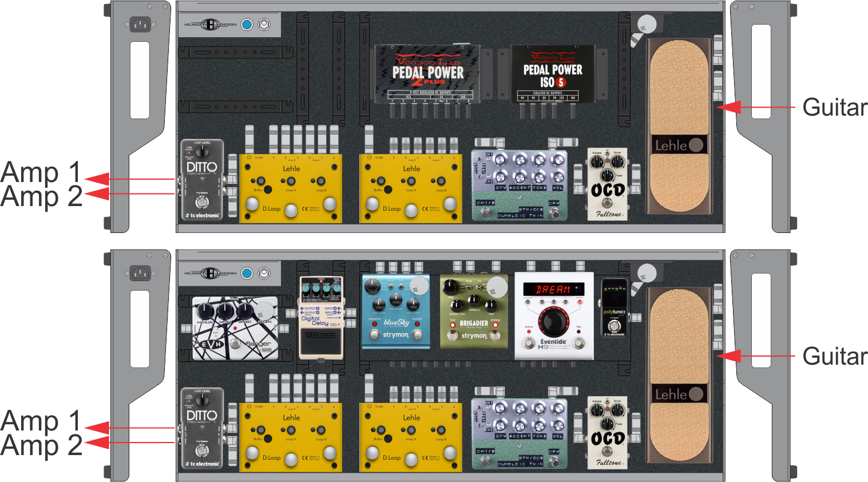Select the Ditto looper on the upper board

tap(202, 180)
